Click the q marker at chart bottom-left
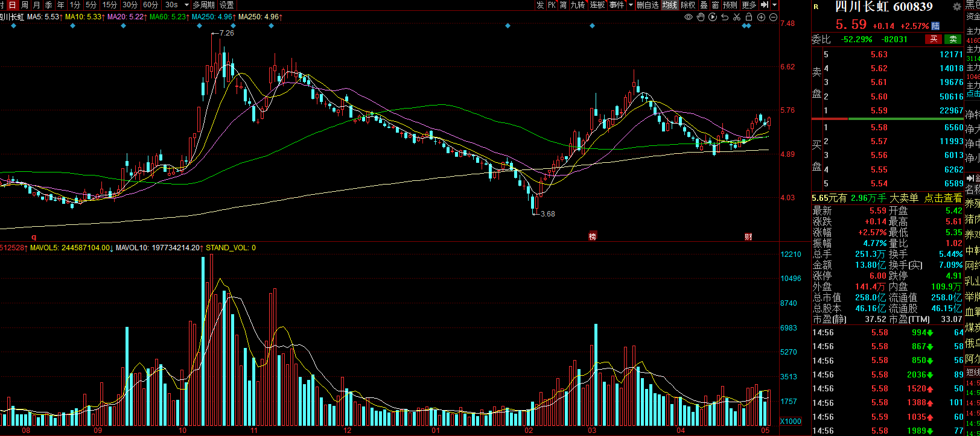Viewport: 980px width, 436px height. [x=34, y=237]
